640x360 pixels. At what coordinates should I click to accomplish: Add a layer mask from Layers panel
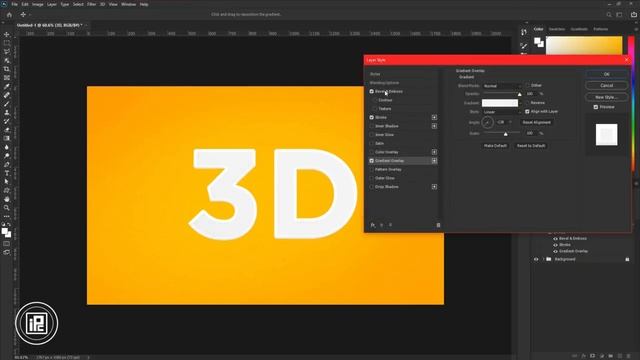[592, 356]
